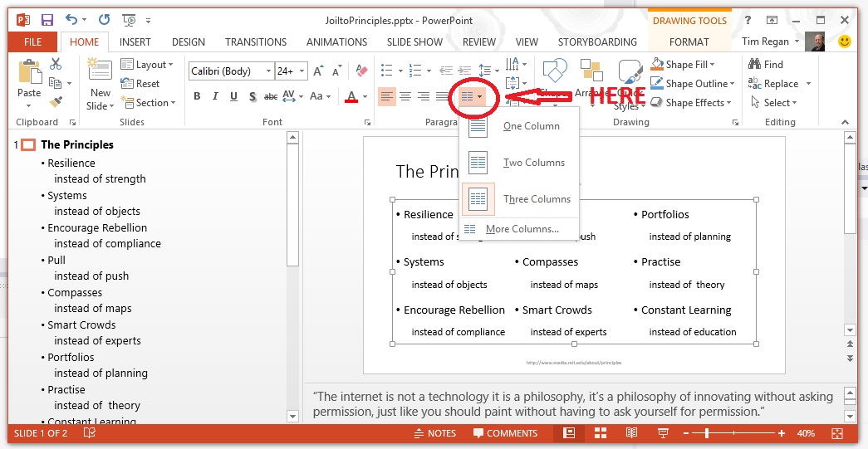Decrease font size with small A icon
The width and height of the screenshot is (868, 449).
[x=336, y=71]
